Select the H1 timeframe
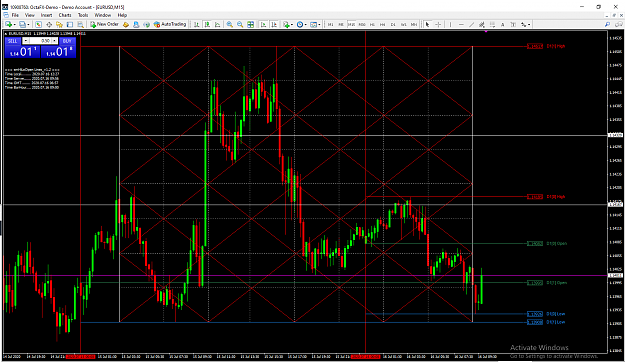 click(x=372, y=25)
